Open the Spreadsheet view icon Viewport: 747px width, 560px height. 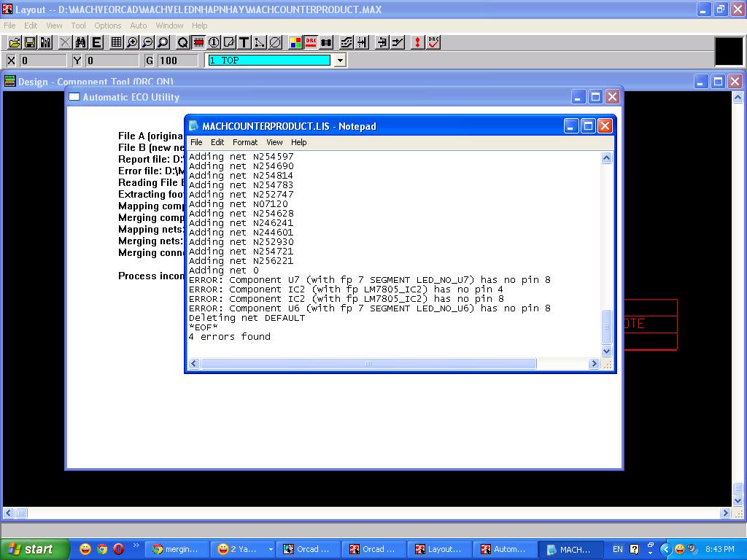[116, 43]
